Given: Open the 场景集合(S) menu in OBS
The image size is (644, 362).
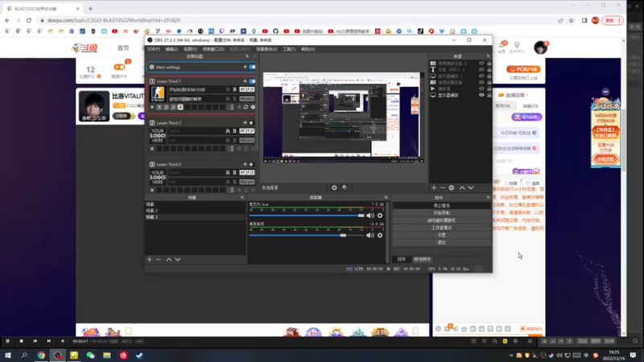Looking at the screenshot, I should coord(266,49).
